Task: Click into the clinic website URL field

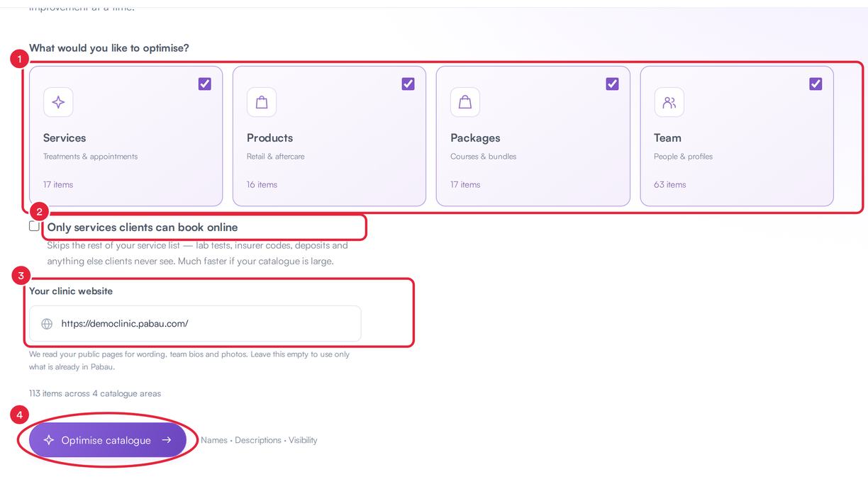Action: coord(195,324)
